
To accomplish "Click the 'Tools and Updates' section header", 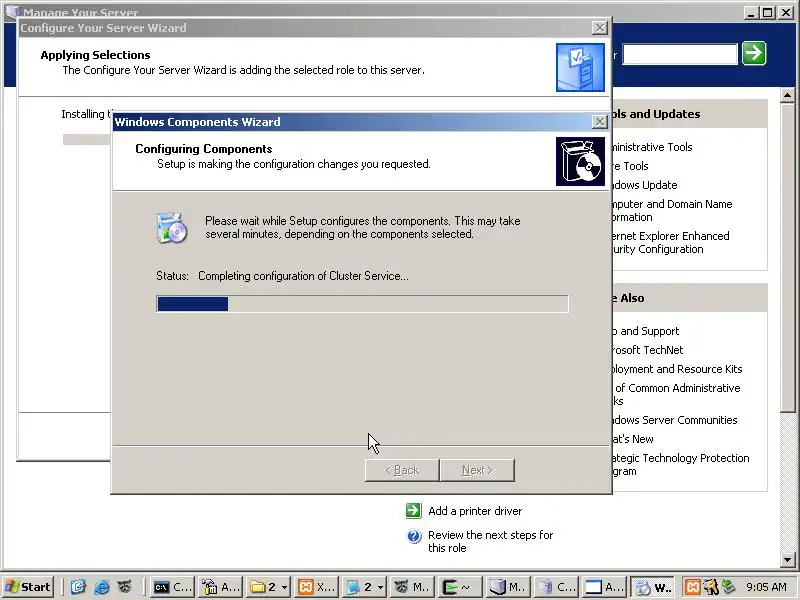I will tap(656, 114).
